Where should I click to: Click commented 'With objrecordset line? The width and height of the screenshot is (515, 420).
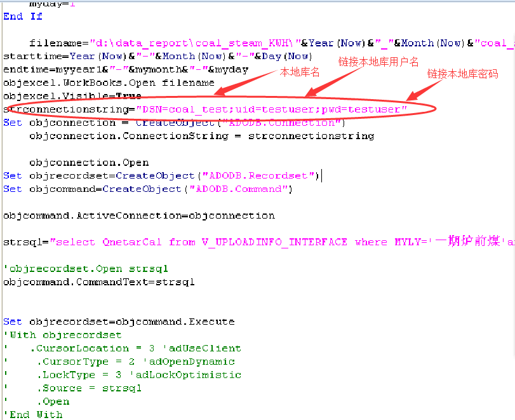pos(62,335)
